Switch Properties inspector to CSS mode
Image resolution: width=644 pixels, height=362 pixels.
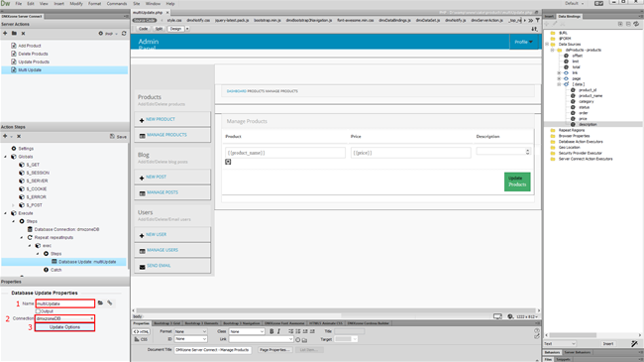(141, 339)
